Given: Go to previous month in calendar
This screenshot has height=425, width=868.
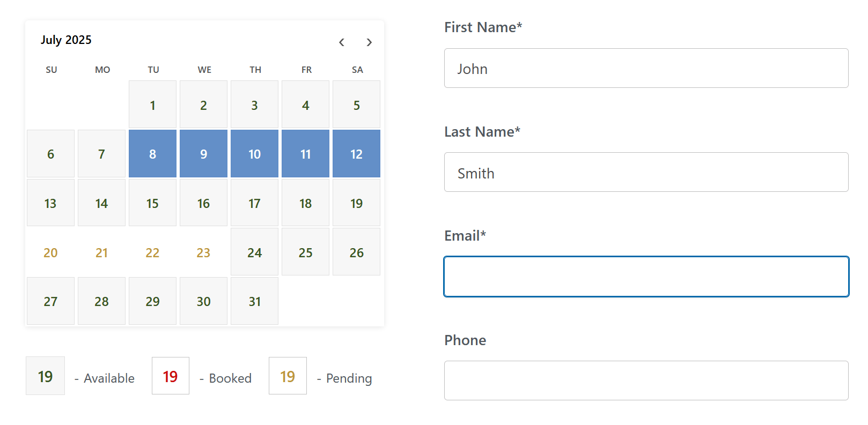Looking at the screenshot, I should click(342, 42).
